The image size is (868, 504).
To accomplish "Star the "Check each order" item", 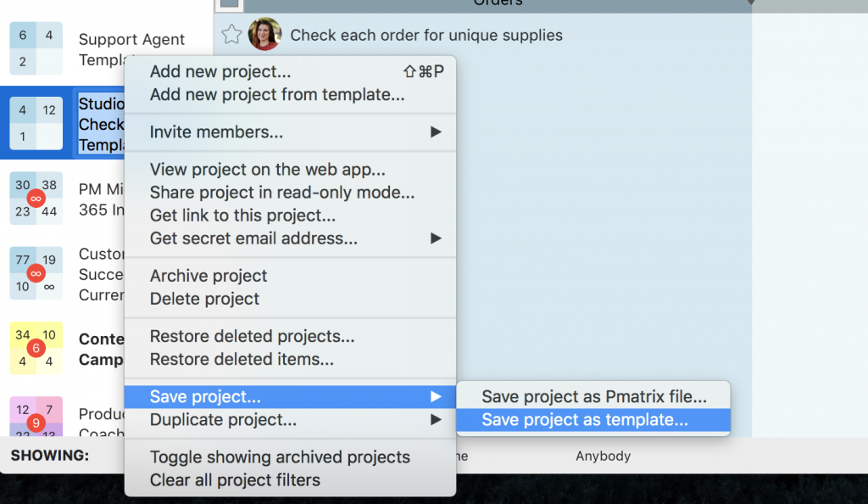I will 233,34.
